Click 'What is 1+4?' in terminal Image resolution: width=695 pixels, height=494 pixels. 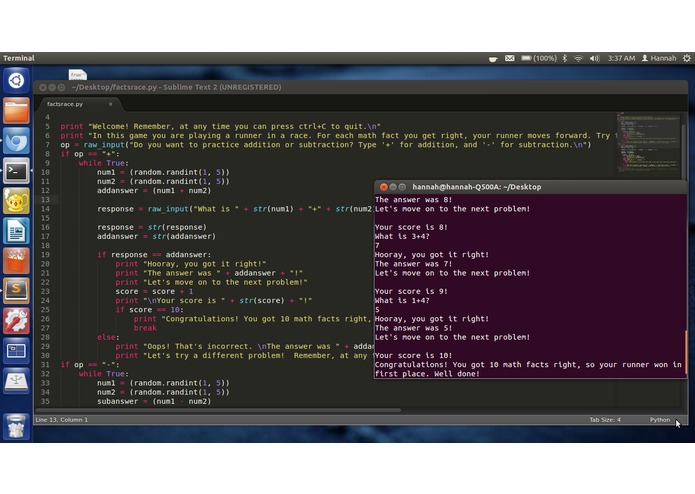[x=402, y=300]
